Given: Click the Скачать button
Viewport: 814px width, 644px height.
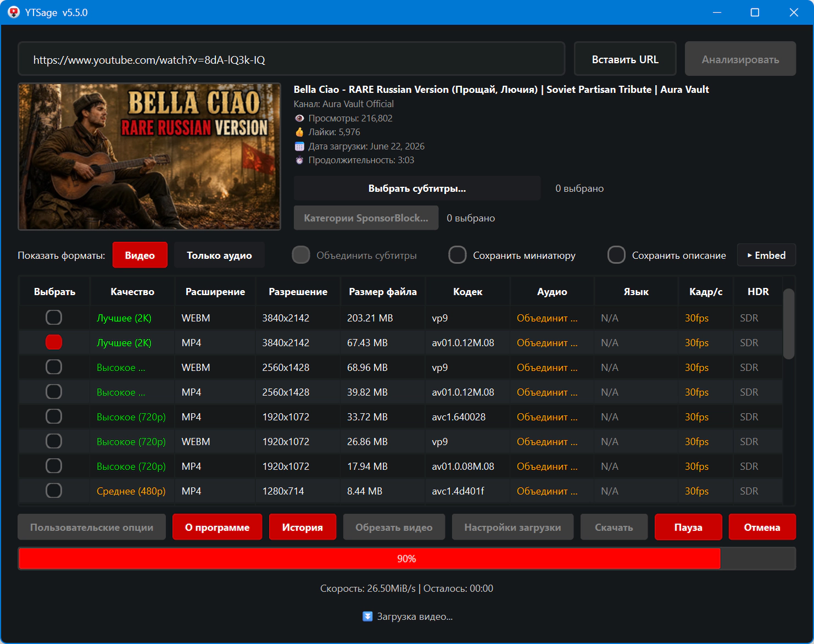Looking at the screenshot, I should [614, 527].
